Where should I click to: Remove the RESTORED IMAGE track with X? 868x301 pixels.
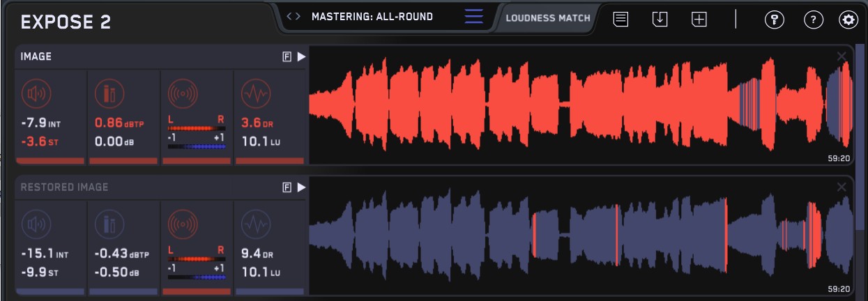842,187
